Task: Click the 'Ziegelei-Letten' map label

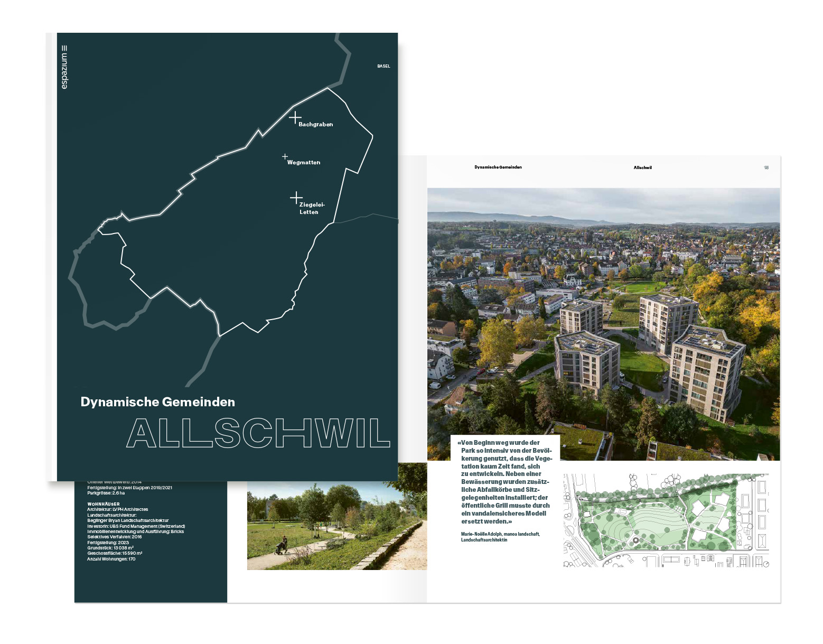Action: point(312,208)
